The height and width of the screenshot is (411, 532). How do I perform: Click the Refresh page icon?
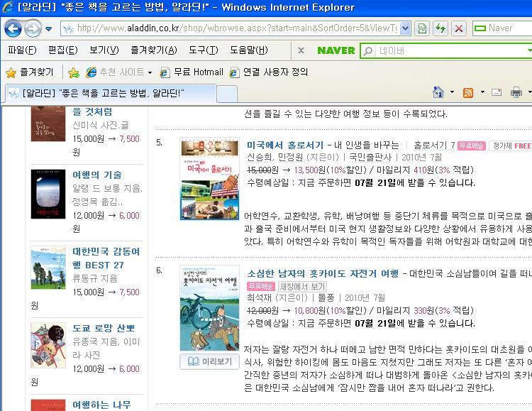pyautogui.click(x=440, y=28)
